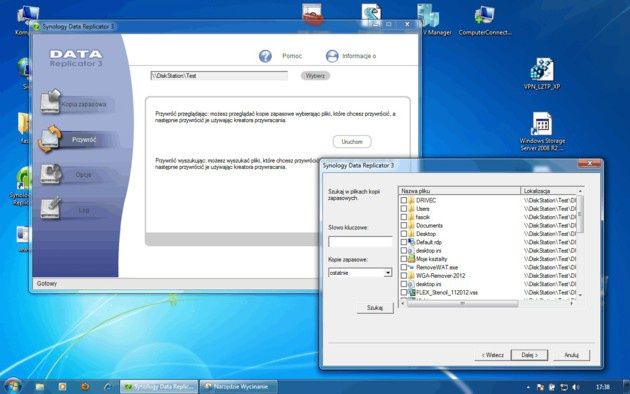This screenshot has width=630, height=394.
Task: Click the file list scroll-right arrow
Action: [x=571, y=304]
